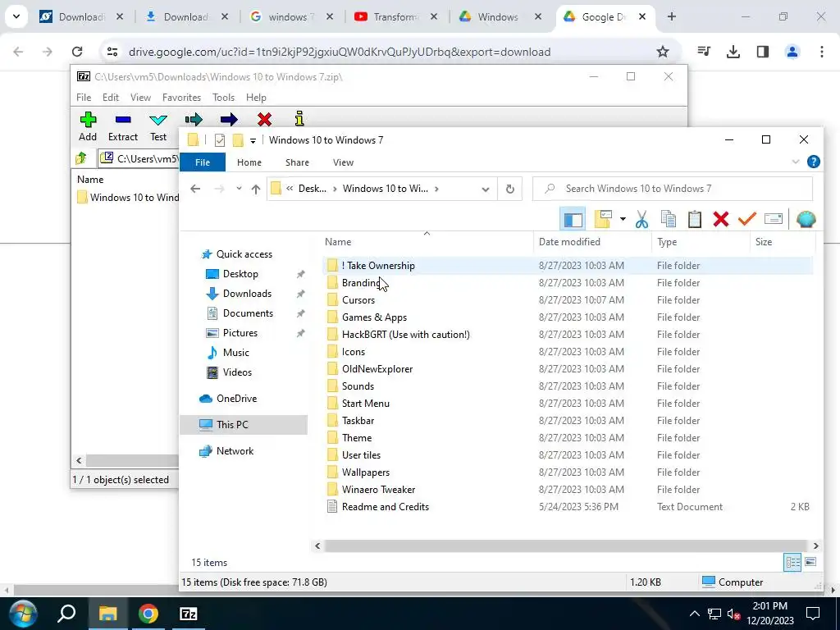This screenshot has height=630, width=840.
Task: Click the orange checkmark Properties icon
Action: [x=746, y=219]
